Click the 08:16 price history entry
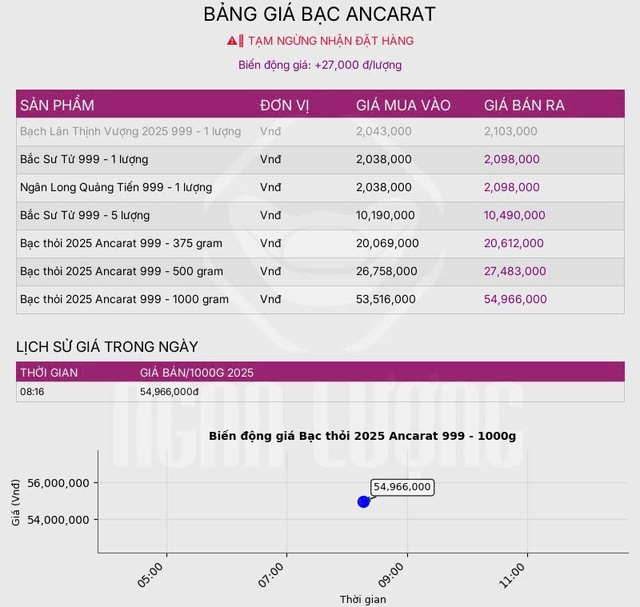 click(x=31, y=392)
